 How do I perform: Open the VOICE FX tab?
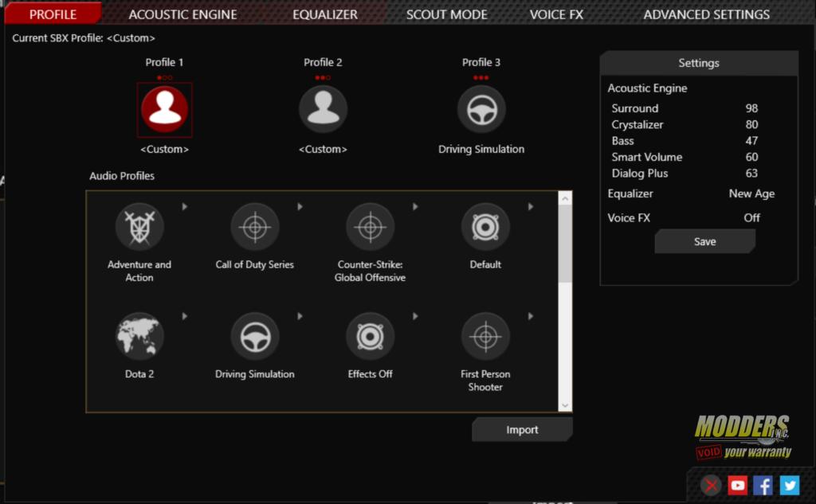point(556,14)
